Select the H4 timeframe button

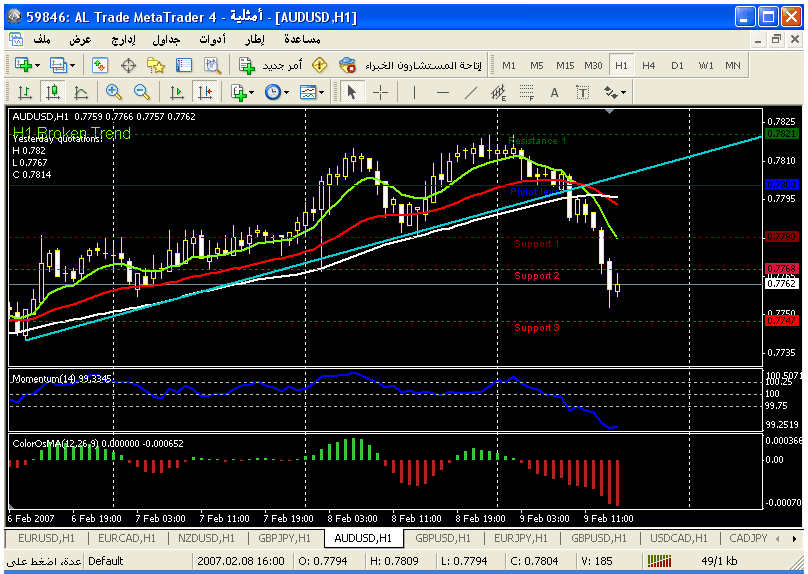point(649,65)
